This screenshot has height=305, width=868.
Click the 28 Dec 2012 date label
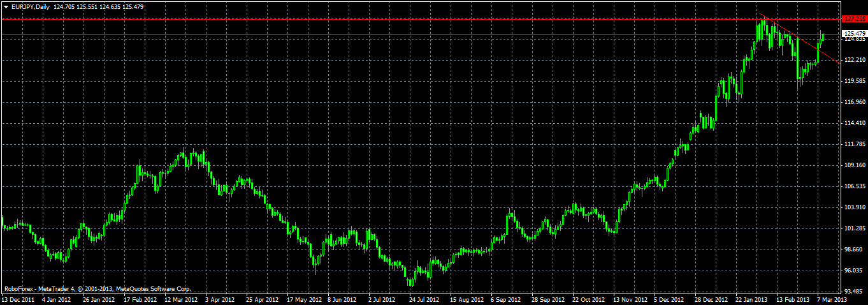(710, 299)
